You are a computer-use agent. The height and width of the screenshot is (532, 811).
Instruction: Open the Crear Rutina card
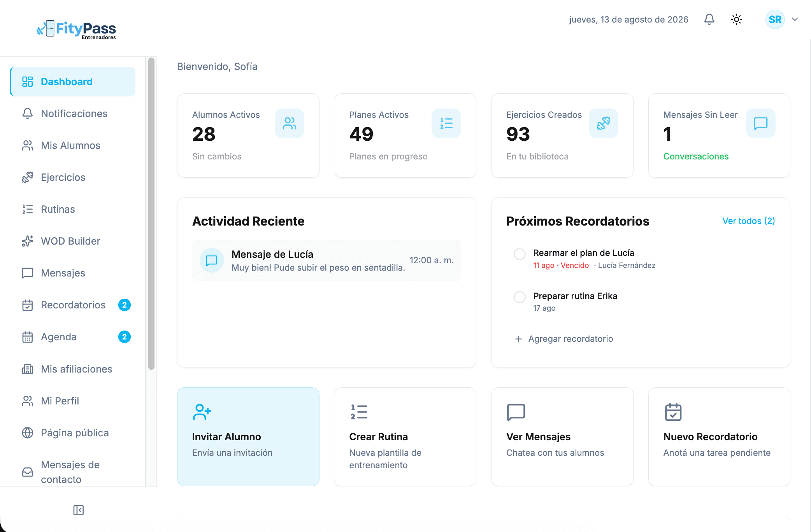pos(405,436)
